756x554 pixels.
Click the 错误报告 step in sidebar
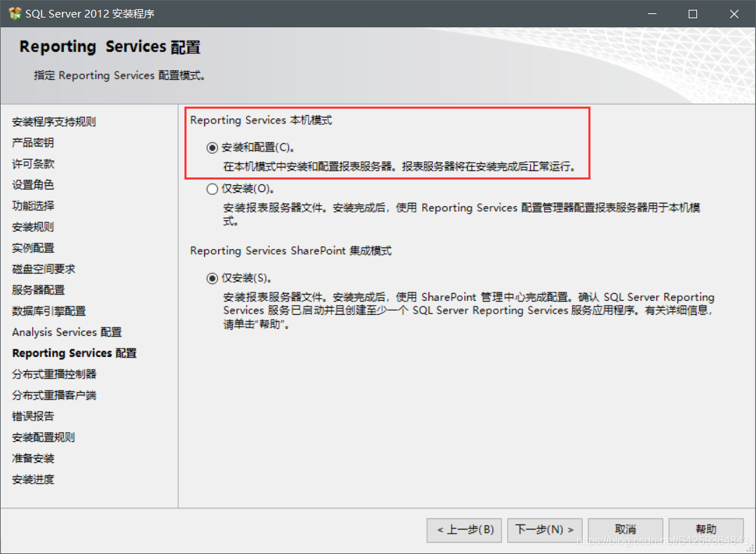33,416
